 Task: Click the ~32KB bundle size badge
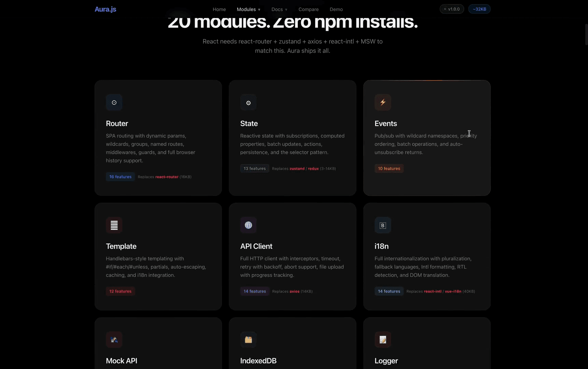[x=479, y=9]
